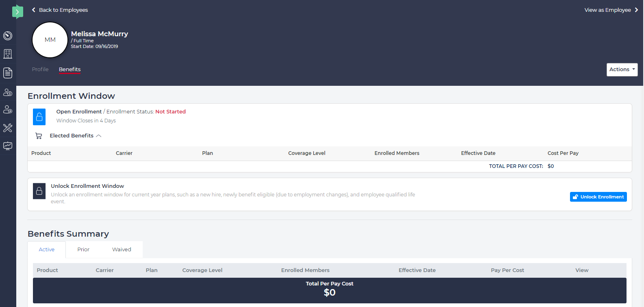
Task: Open the reports chart icon in sidebar
Action: tap(8, 146)
